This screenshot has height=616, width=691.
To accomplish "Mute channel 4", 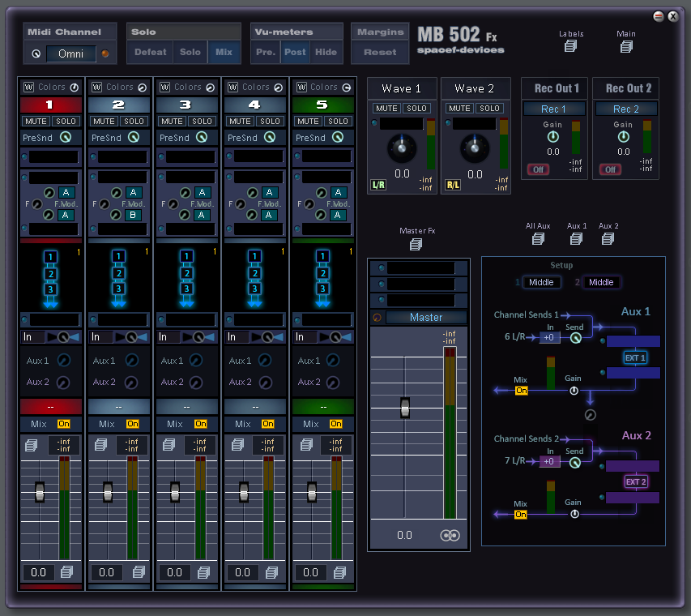I will tap(240, 121).
